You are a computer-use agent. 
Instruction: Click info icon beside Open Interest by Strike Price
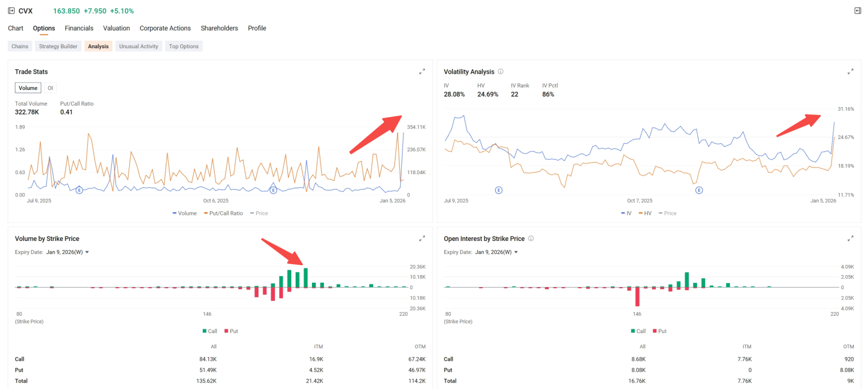point(531,239)
